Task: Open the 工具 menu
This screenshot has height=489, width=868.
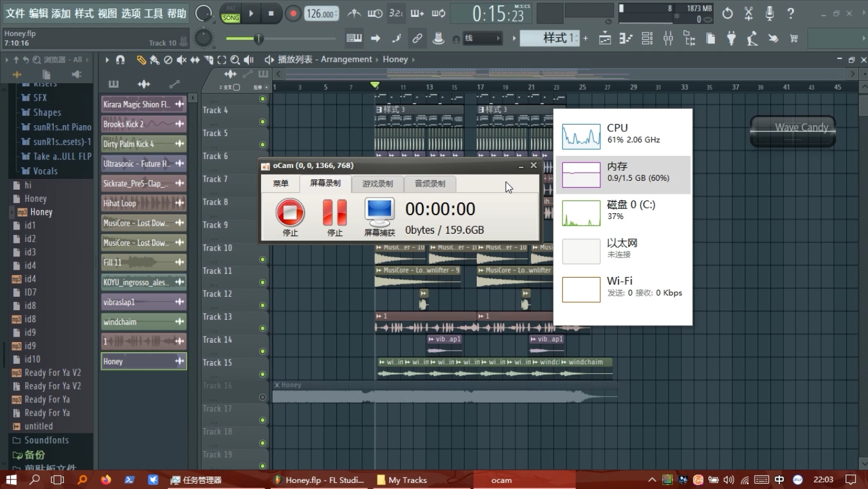Action: click(154, 13)
